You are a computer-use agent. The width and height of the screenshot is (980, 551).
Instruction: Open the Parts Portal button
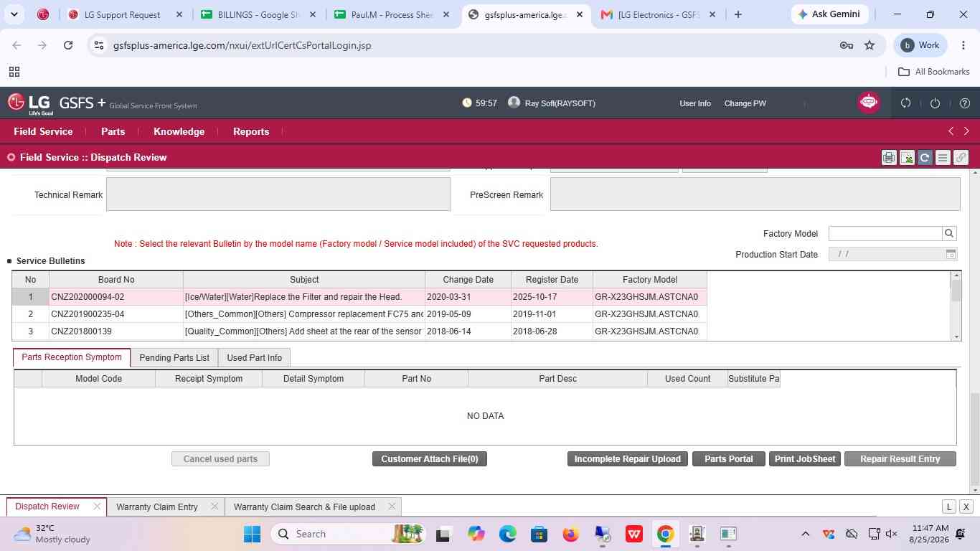(x=728, y=459)
